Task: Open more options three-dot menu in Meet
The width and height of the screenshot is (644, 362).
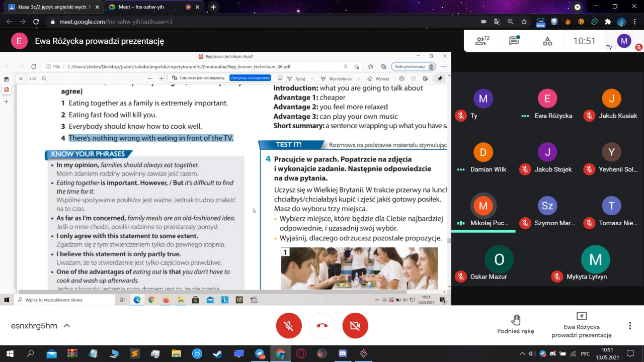Action: (x=630, y=326)
